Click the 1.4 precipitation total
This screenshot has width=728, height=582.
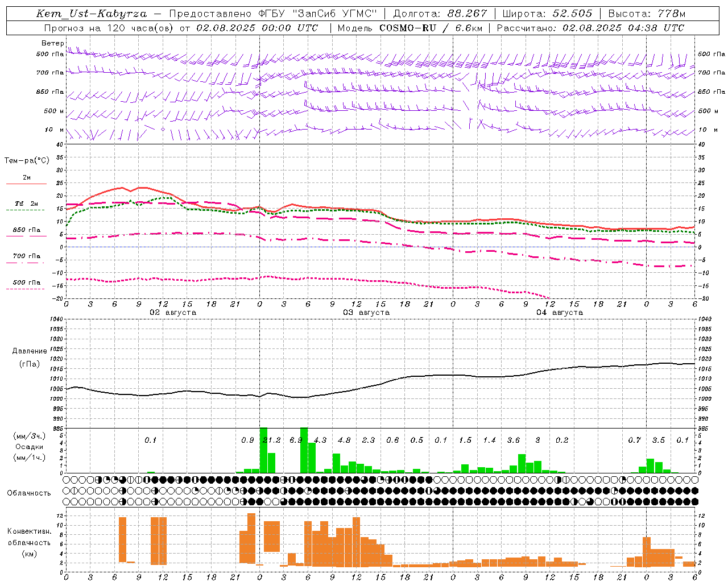489,440
